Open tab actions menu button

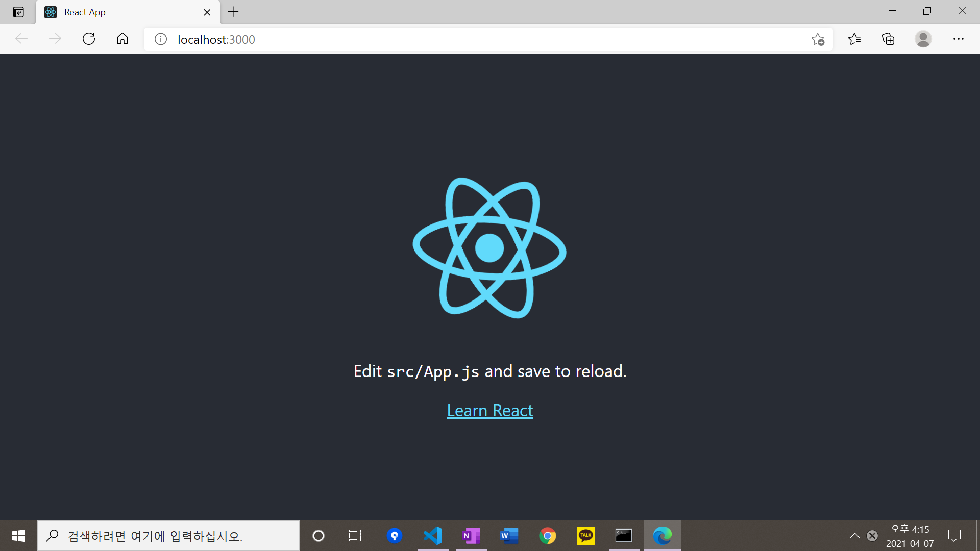(x=18, y=12)
